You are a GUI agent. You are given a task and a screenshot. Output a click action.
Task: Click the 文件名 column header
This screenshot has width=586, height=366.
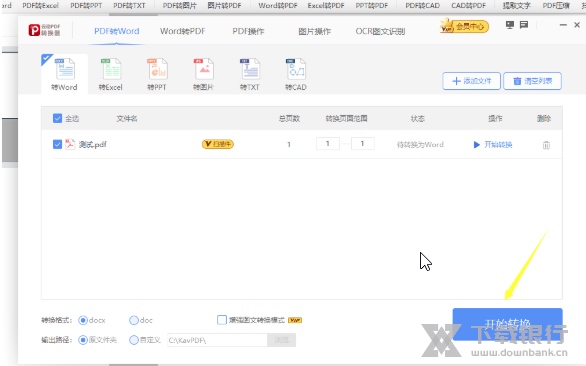127,119
